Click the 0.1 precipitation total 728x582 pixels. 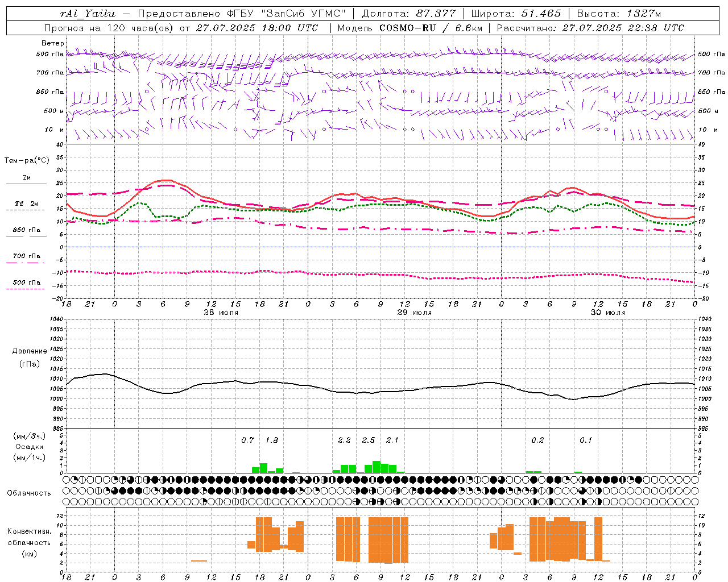point(586,440)
